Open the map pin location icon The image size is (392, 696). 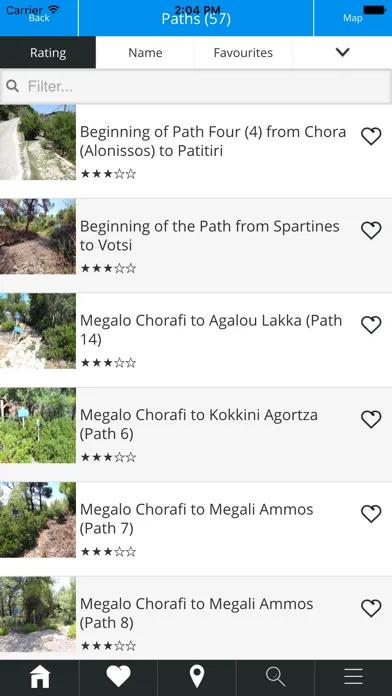click(197, 677)
